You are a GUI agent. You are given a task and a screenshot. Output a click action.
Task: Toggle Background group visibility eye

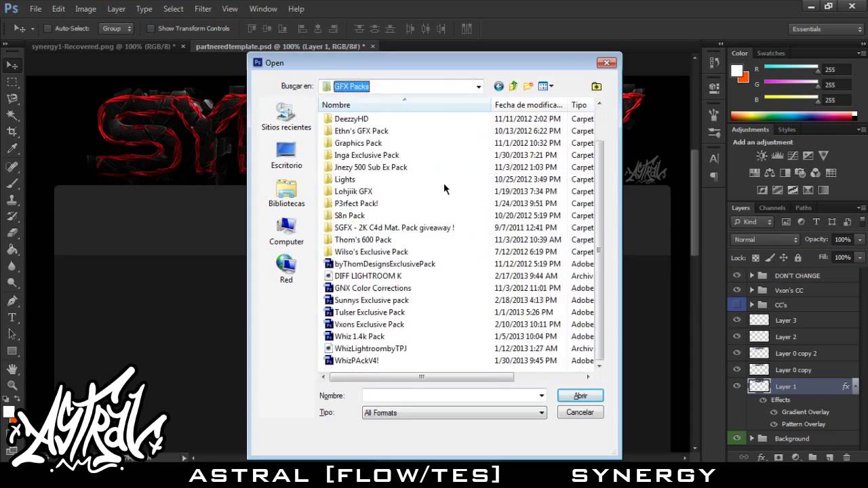point(737,439)
